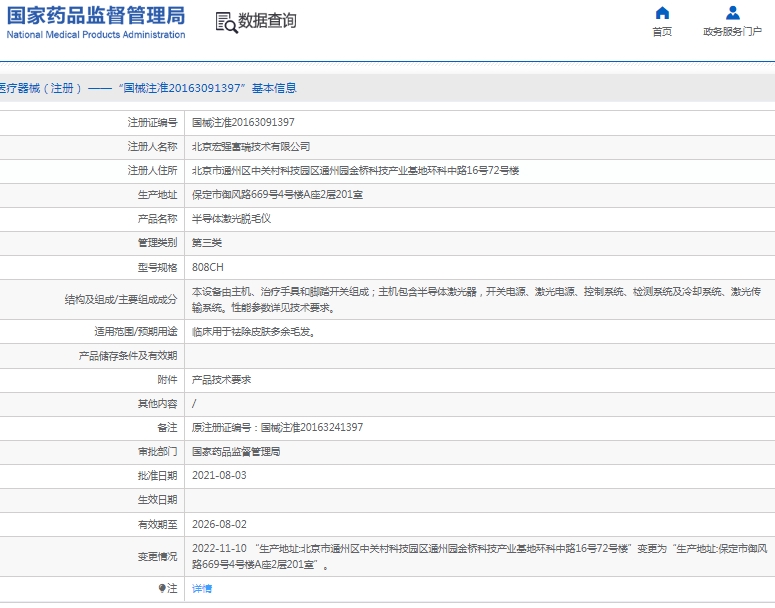Open the 首页 home icon
775x608 pixels.
coord(662,13)
